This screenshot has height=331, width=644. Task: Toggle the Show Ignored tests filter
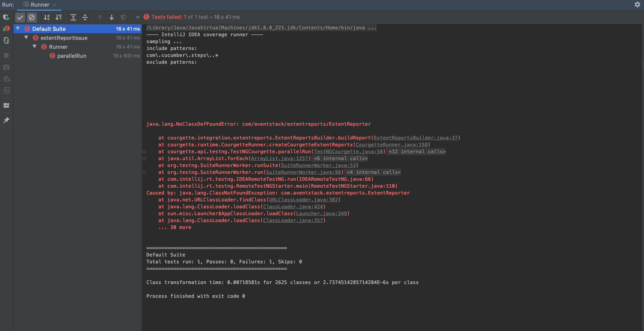point(32,17)
